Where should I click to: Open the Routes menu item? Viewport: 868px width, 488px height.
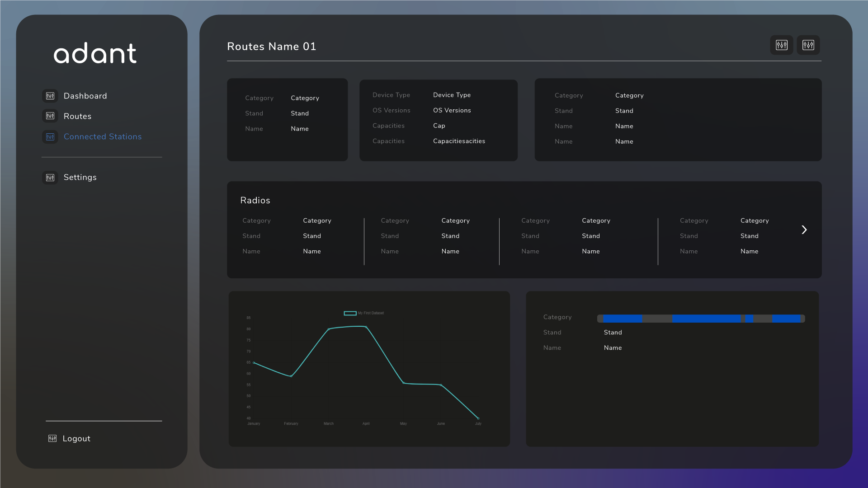(78, 116)
